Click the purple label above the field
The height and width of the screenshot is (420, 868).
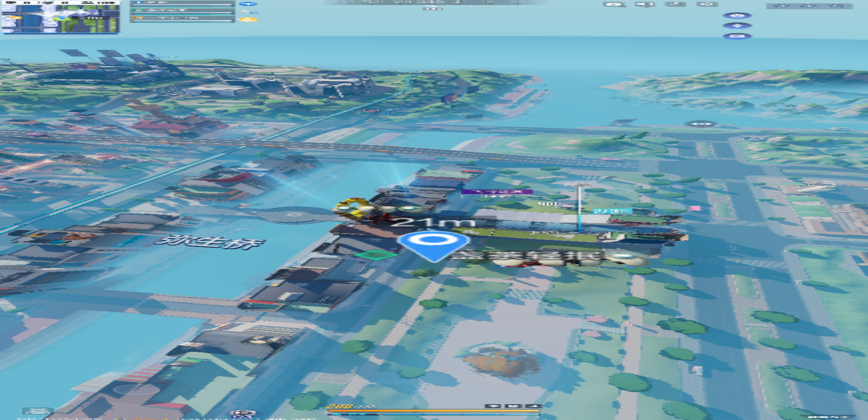[x=497, y=192]
